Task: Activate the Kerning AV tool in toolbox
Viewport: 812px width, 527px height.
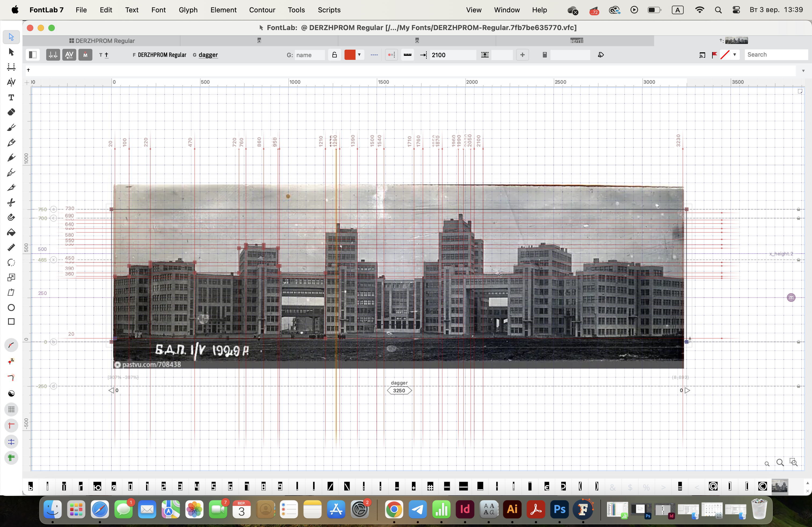Action: [11, 82]
